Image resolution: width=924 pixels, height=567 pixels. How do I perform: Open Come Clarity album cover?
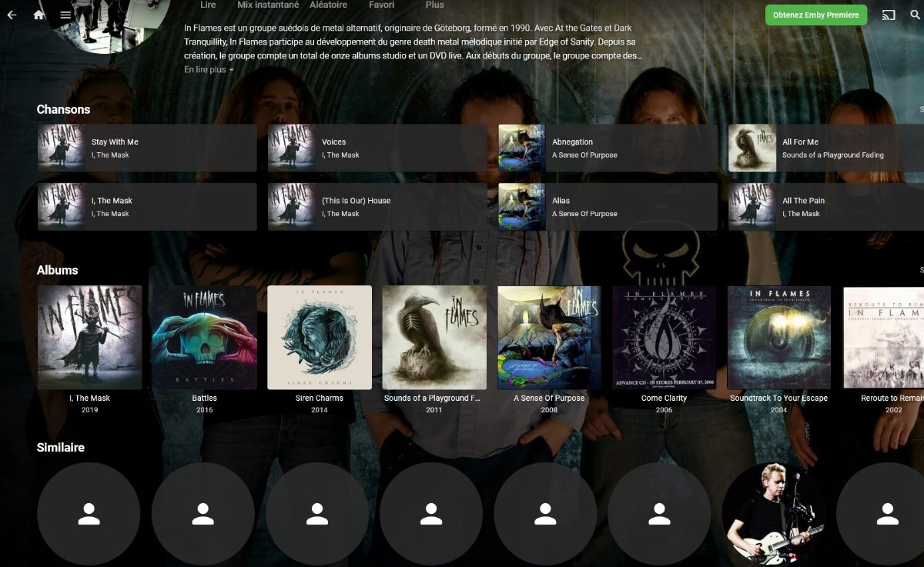pos(665,338)
